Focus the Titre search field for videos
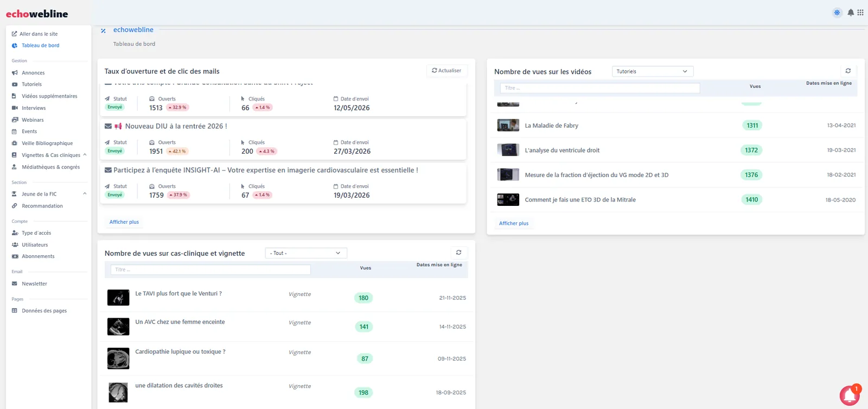 600,88
